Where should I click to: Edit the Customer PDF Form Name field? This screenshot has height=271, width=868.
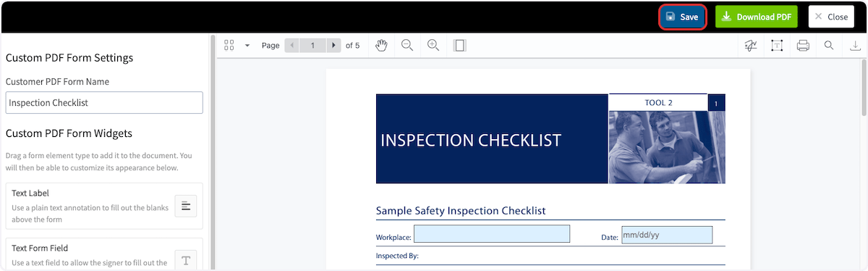[x=104, y=102]
